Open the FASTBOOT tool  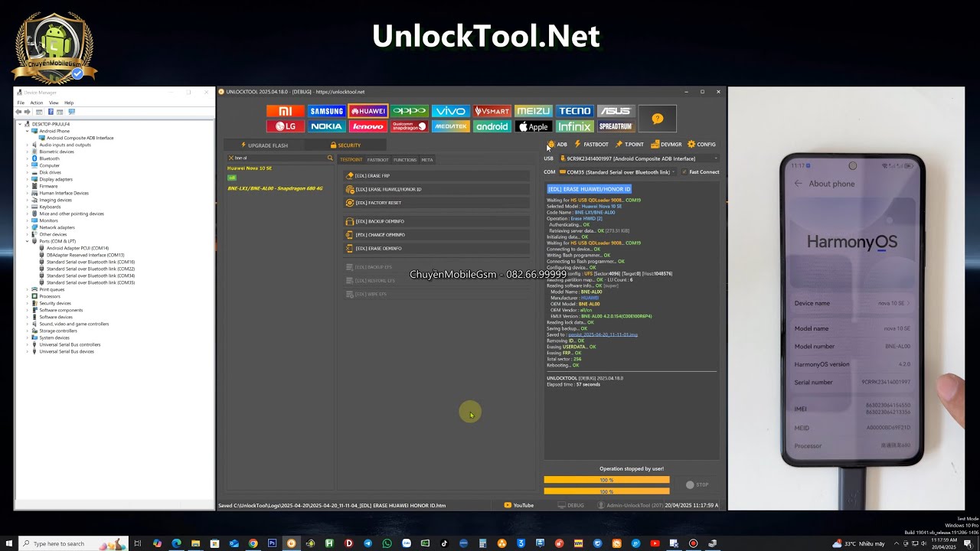[592, 145]
